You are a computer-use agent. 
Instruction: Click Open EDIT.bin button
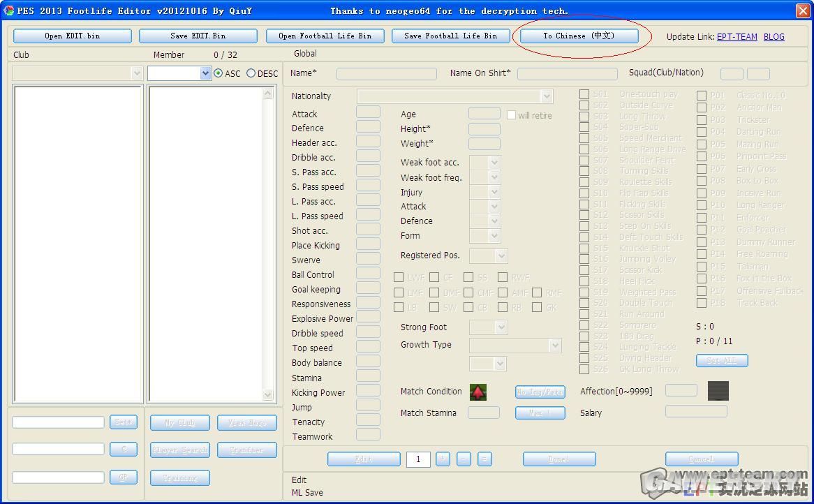click(72, 36)
